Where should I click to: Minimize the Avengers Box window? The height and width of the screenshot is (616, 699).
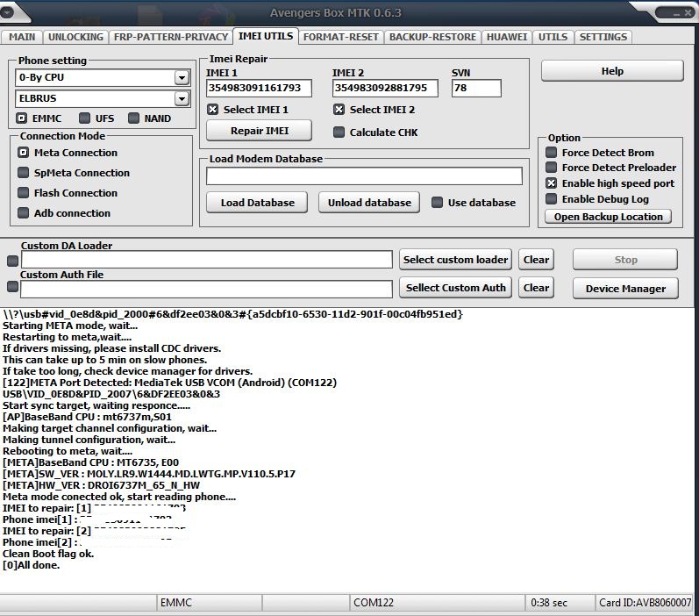click(x=676, y=13)
